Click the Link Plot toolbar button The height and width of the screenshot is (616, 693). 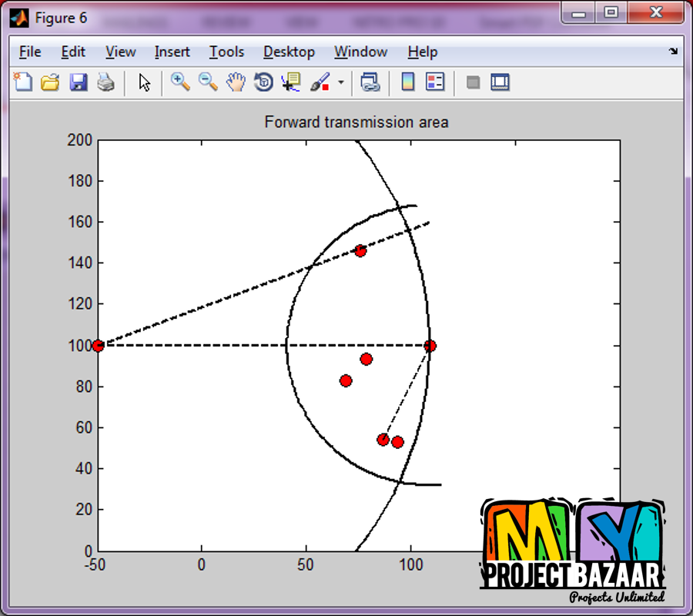click(370, 82)
